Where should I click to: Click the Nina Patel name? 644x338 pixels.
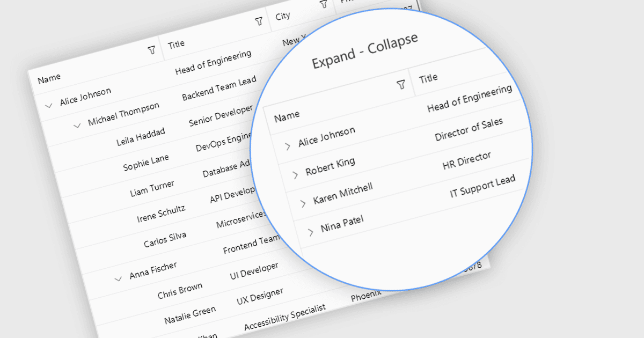342,224
